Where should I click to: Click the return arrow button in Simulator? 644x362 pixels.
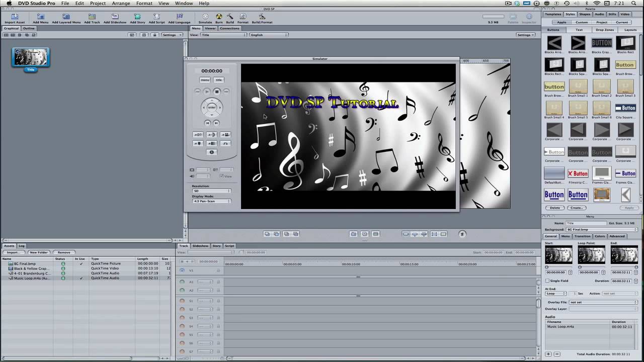225,143
